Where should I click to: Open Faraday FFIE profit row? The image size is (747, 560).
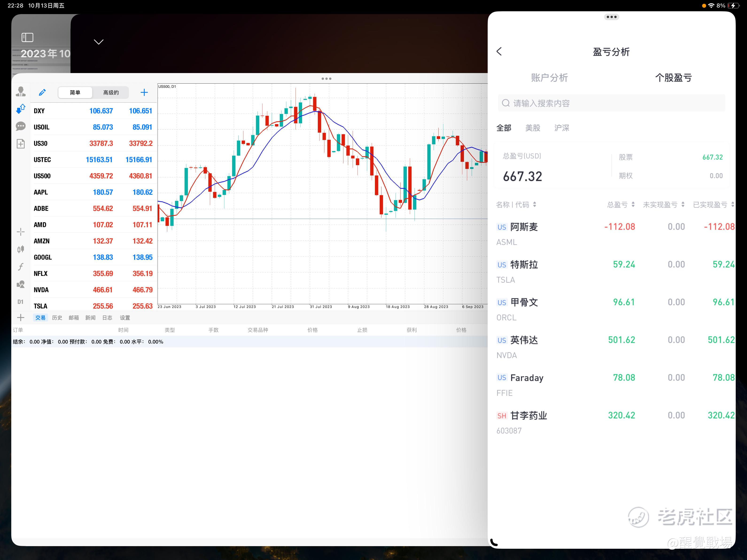coord(612,385)
